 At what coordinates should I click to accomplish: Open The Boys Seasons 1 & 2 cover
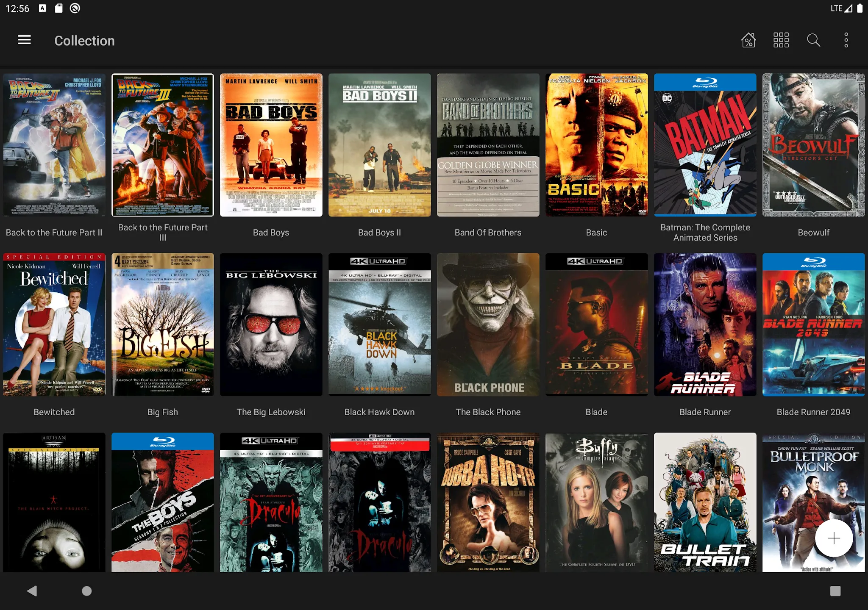pyautogui.click(x=163, y=502)
